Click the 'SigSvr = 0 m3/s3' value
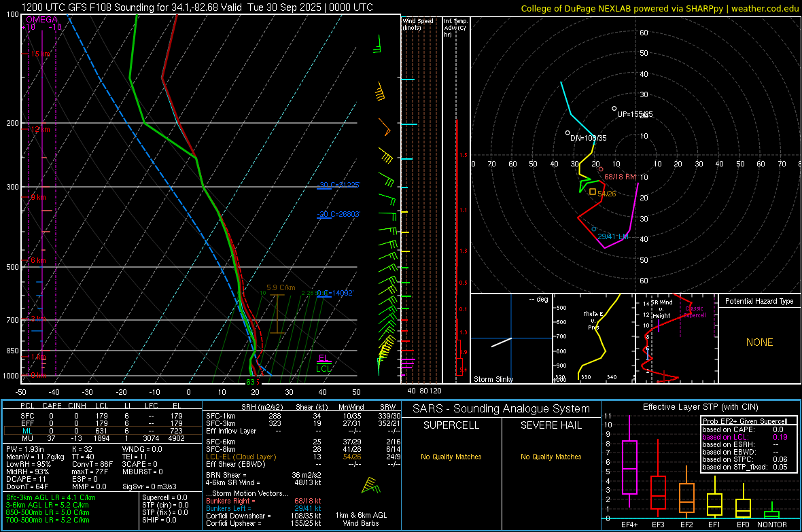This screenshot has width=802, height=532. (150, 487)
